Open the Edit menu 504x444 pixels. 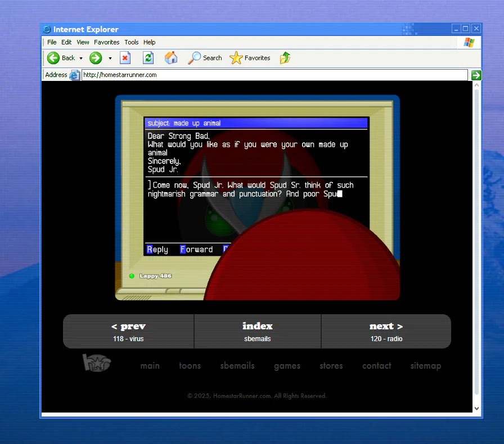click(x=66, y=42)
